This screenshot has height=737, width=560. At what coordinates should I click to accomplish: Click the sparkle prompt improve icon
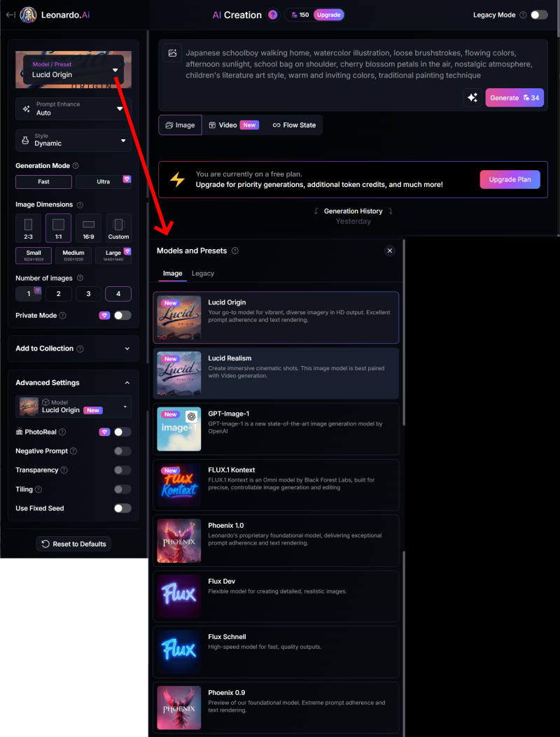click(472, 98)
